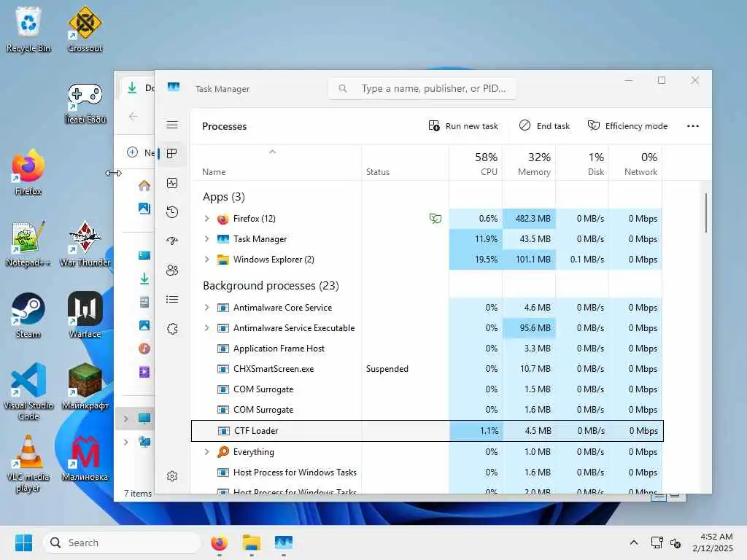
Task: Expand Antimalware Service Executable group
Action: (206, 328)
